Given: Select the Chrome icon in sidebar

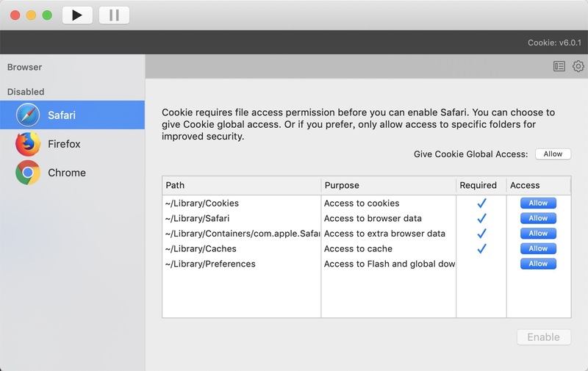Looking at the screenshot, I should coord(29,173).
